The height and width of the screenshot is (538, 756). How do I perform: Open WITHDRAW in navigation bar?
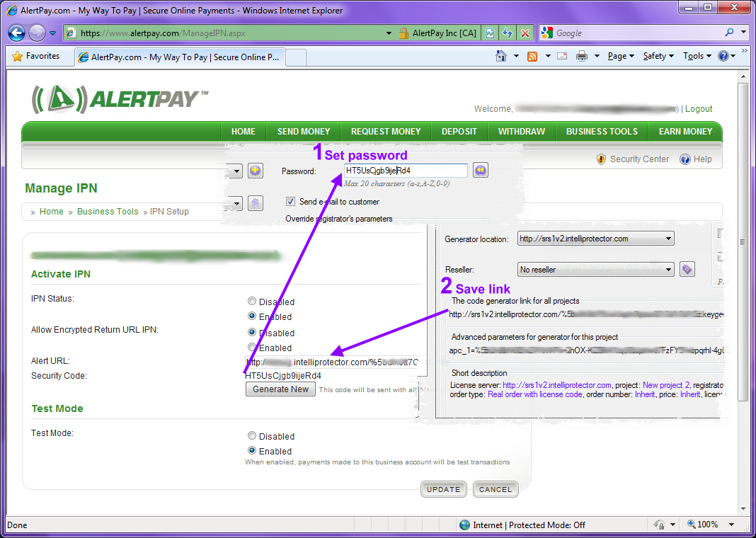coord(522,132)
